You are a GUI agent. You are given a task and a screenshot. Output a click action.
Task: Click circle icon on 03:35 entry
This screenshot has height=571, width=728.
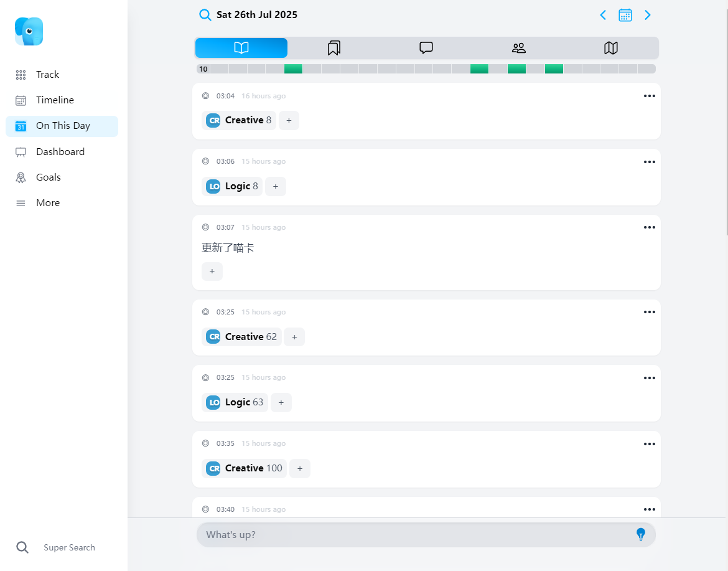pyautogui.click(x=206, y=443)
